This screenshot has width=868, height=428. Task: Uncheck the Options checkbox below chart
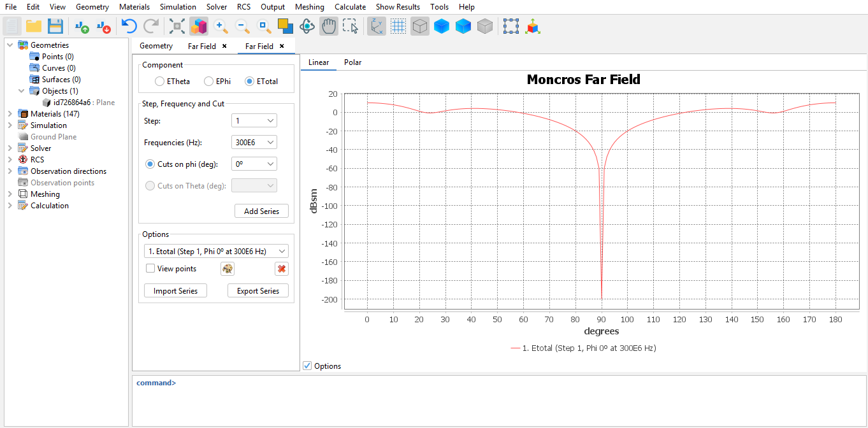tap(307, 366)
